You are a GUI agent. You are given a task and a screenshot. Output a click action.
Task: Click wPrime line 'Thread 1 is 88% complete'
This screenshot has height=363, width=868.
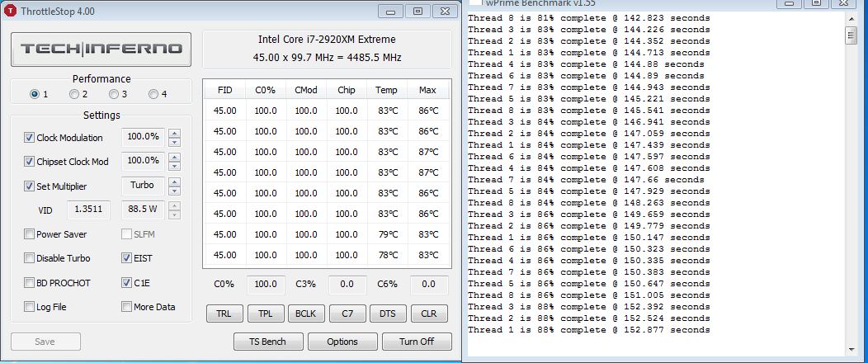click(589, 330)
